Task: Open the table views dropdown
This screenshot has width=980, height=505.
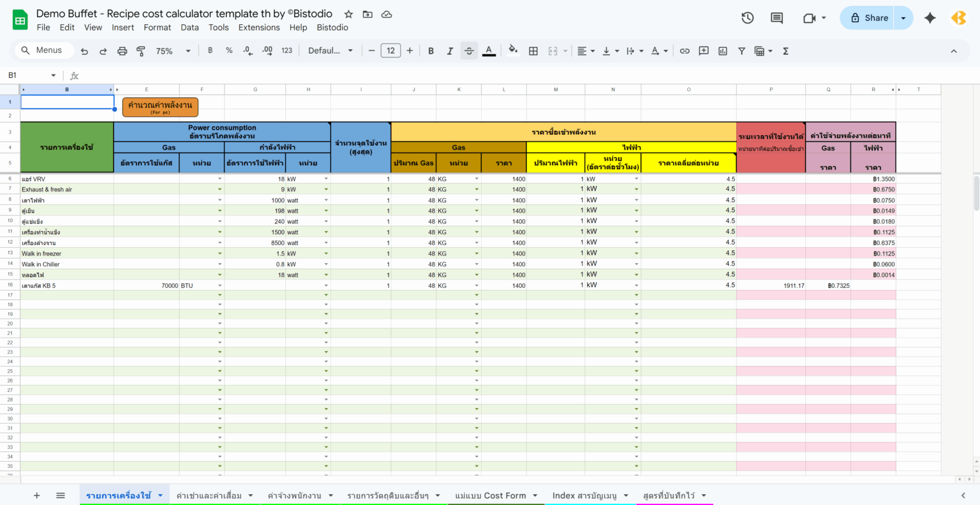Action: click(763, 51)
